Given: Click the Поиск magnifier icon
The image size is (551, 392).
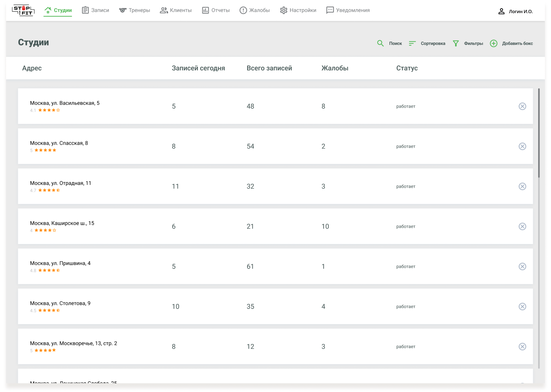Looking at the screenshot, I should tap(380, 43).
